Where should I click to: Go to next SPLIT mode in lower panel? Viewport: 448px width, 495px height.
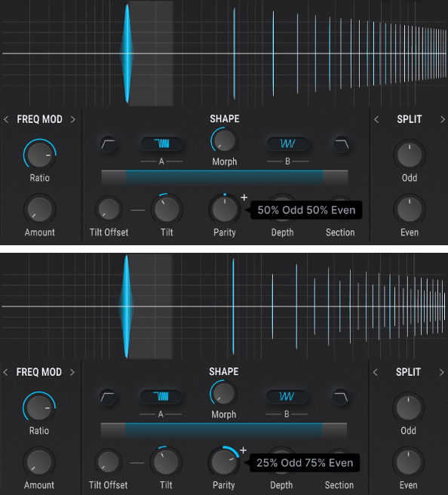point(441,372)
